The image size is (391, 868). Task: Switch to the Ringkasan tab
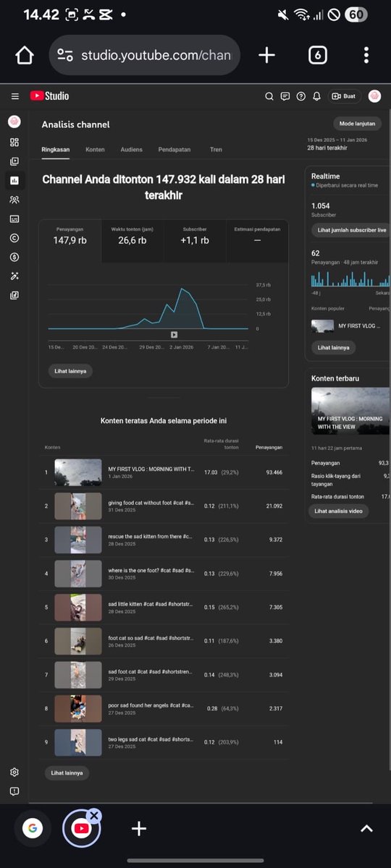pos(56,150)
